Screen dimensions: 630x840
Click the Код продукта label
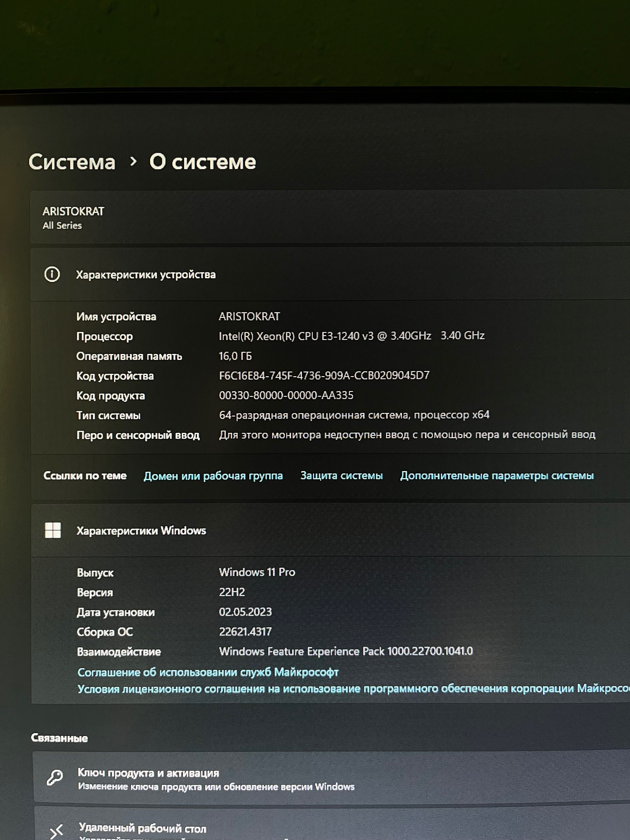click(110, 396)
